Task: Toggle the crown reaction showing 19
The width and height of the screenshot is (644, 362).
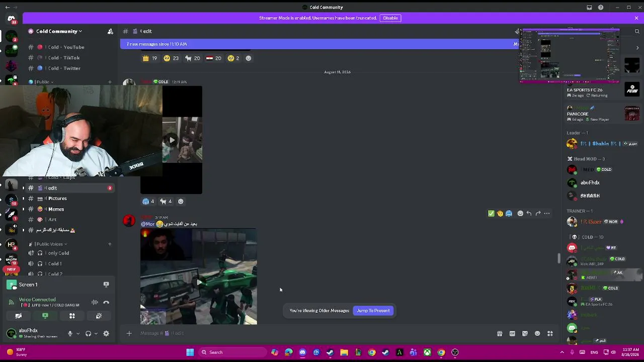Action: pos(149,58)
